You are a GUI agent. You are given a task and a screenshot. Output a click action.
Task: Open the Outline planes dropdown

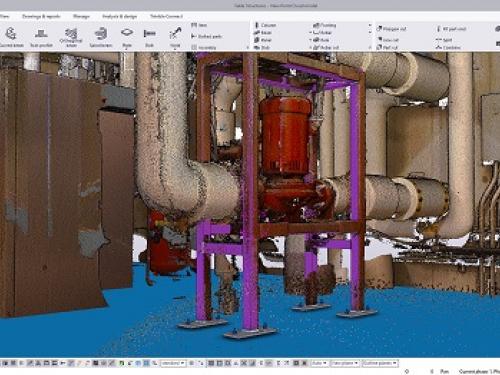[380, 363]
